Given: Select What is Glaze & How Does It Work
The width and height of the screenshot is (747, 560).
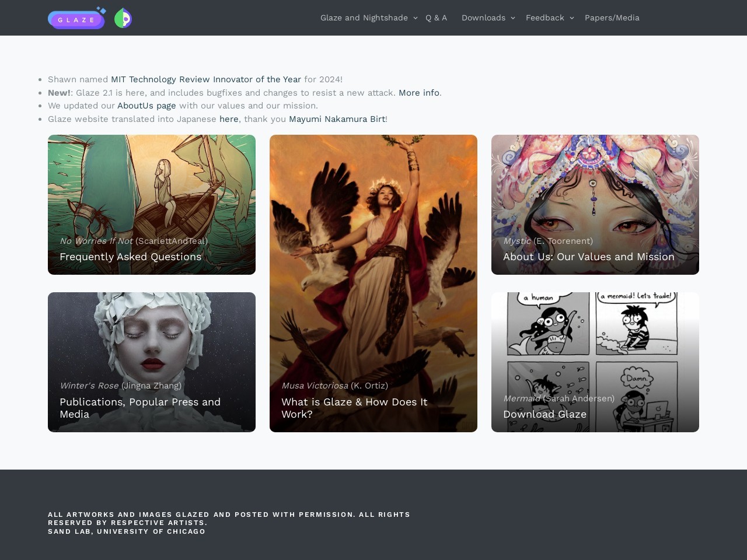Looking at the screenshot, I should click(x=373, y=283).
